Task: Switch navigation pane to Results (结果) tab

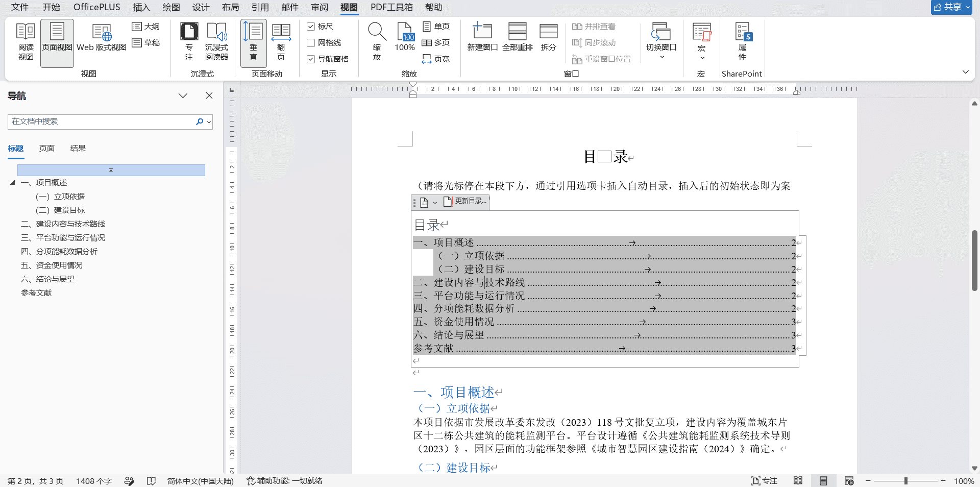Action: 78,149
